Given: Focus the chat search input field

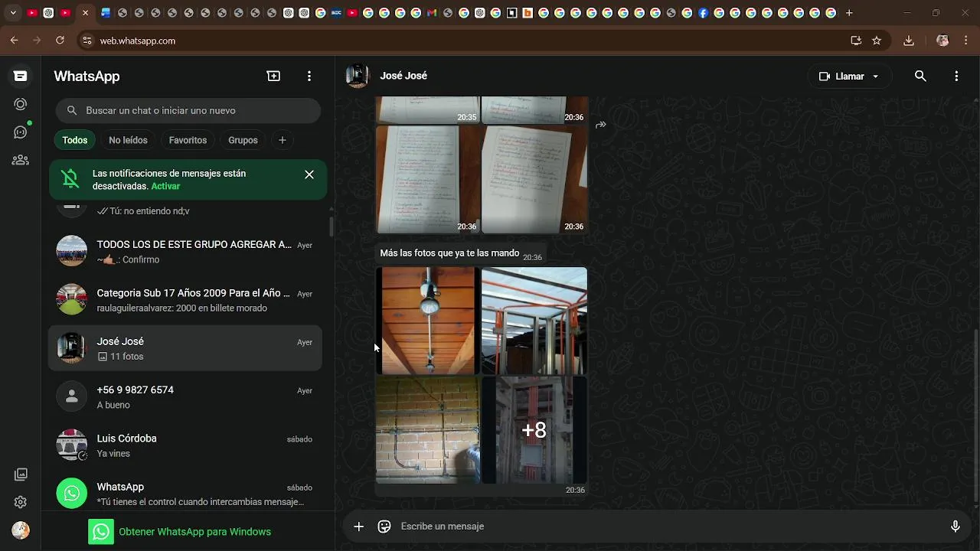Looking at the screenshot, I should click(x=188, y=110).
